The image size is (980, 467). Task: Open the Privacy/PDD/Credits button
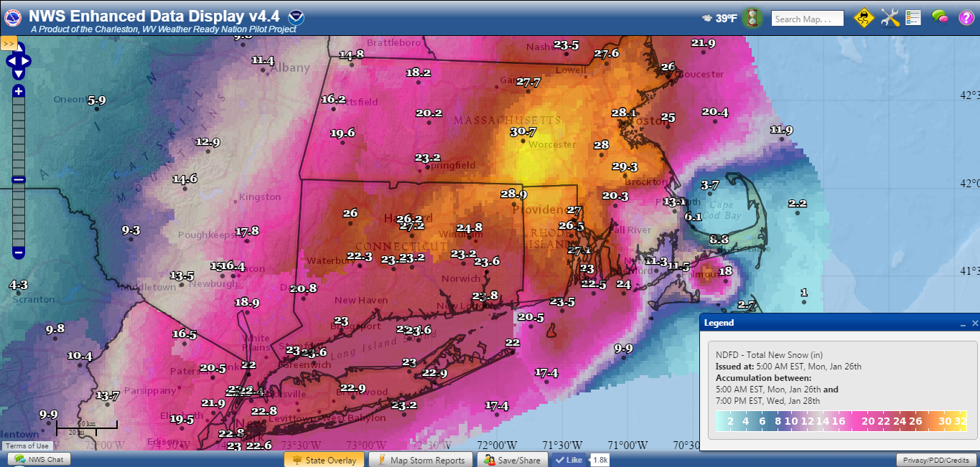(x=936, y=460)
